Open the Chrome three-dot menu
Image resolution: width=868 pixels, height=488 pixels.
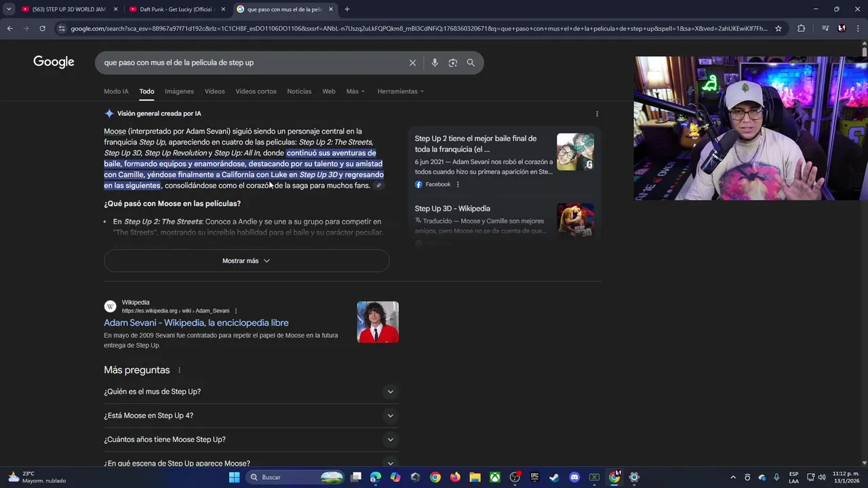click(858, 28)
